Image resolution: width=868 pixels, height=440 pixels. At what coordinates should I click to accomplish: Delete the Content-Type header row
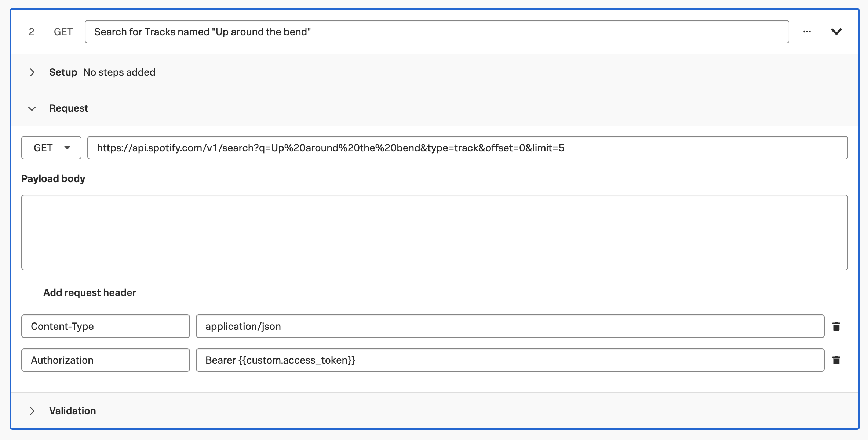[836, 326]
